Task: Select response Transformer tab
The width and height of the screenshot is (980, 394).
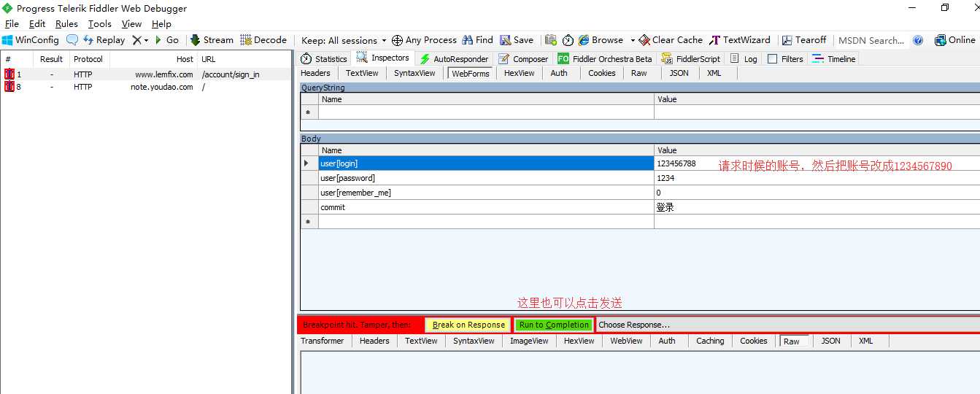Action: pos(322,341)
